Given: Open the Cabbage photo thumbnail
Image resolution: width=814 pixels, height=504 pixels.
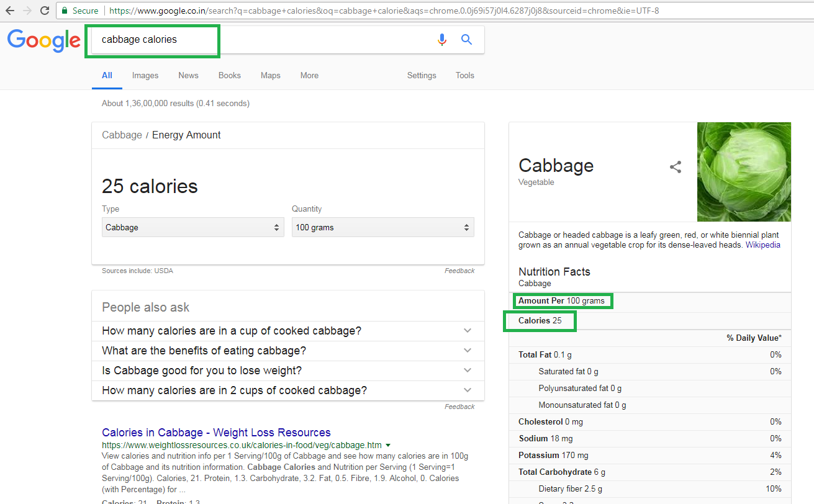Looking at the screenshot, I should (744, 172).
